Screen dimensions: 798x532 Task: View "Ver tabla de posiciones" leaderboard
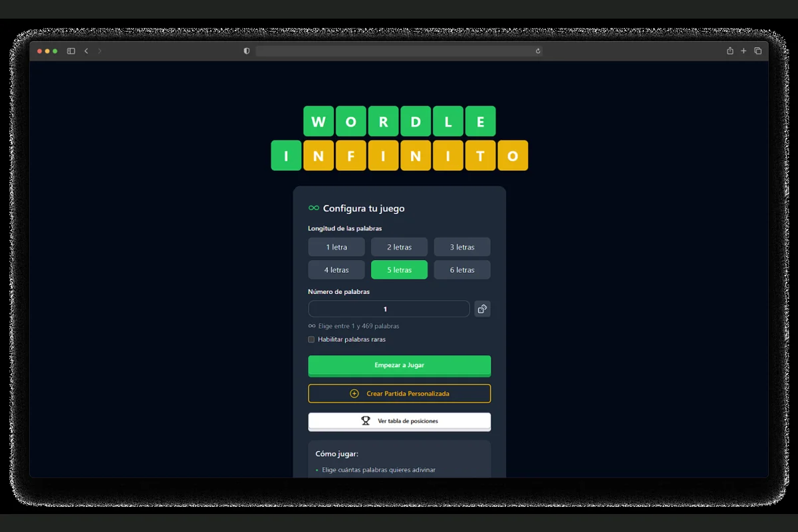(400, 422)
